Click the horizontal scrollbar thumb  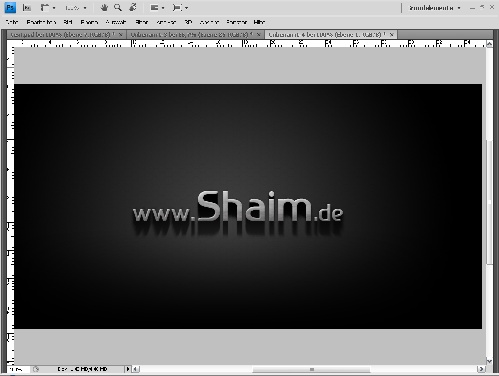311,369
